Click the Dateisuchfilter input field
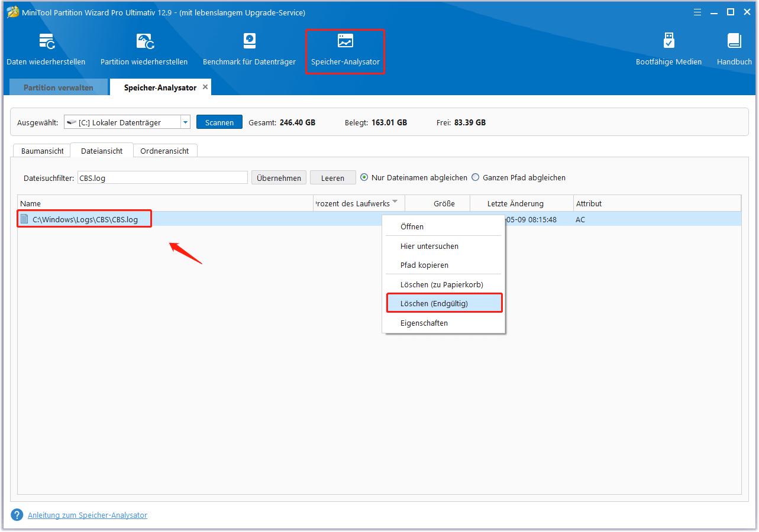This screenshot has height=532, width=759. 163,177
